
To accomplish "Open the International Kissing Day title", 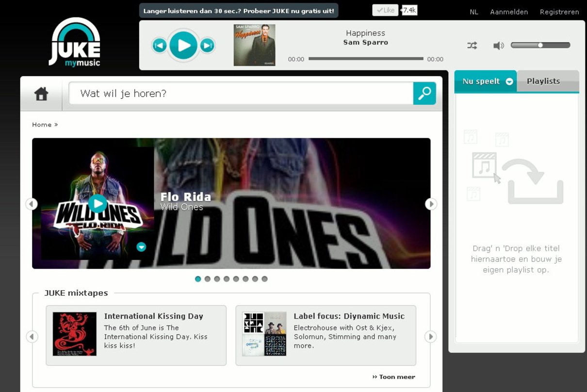I will coord(154,316).
